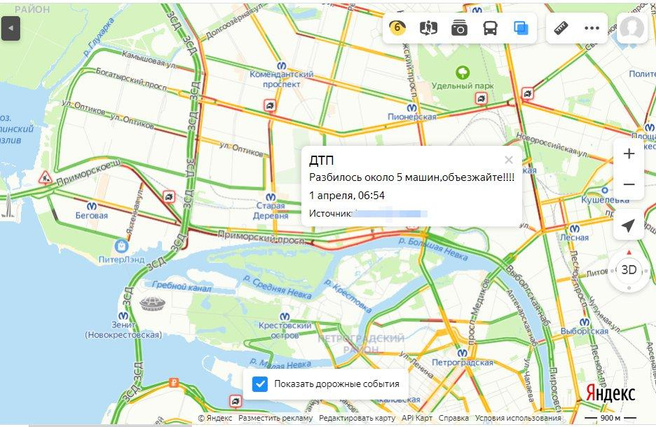Locate me with arrow button
Screen dimensions: 656x427
click(628, 225)
